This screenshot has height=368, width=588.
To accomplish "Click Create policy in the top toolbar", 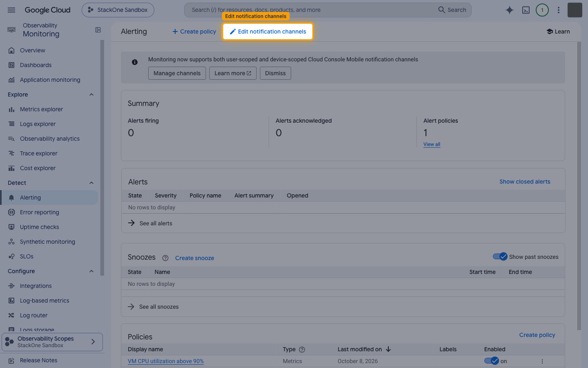I will tap(194, 31).
